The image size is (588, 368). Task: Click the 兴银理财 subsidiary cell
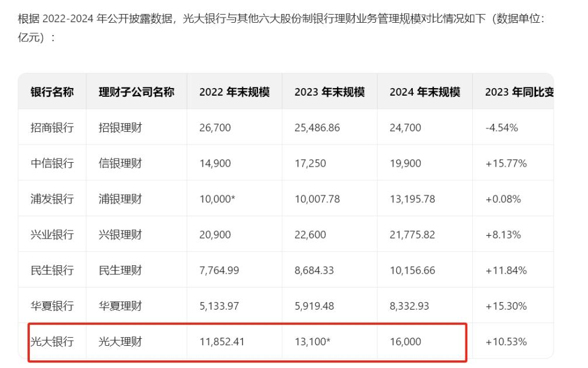point(120,234)
